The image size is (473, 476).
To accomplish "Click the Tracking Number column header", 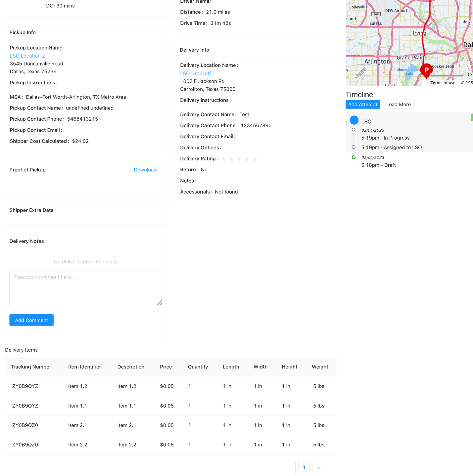I will 31,367.
